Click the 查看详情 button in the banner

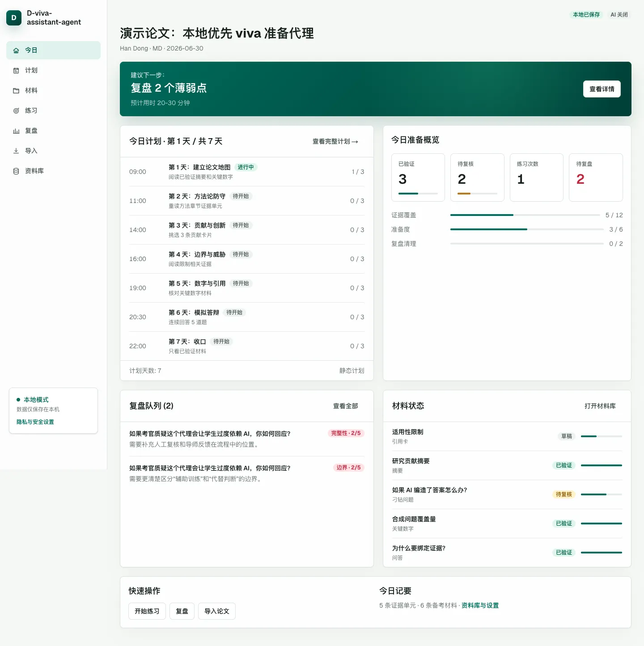[602, 89]
